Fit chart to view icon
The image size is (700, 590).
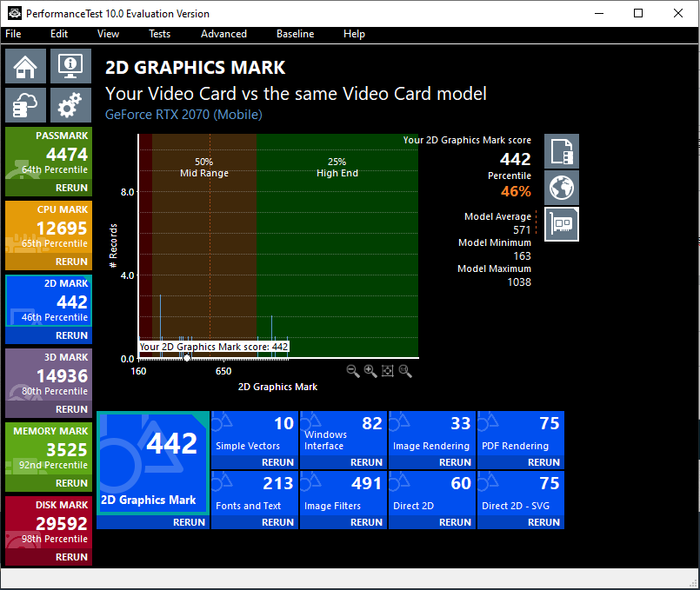388,371
